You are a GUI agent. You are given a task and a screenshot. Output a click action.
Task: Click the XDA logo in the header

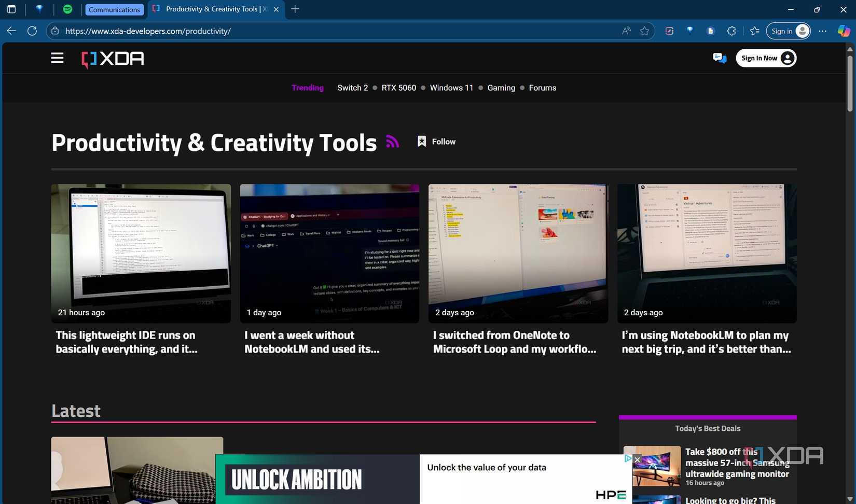pos(112,59)
